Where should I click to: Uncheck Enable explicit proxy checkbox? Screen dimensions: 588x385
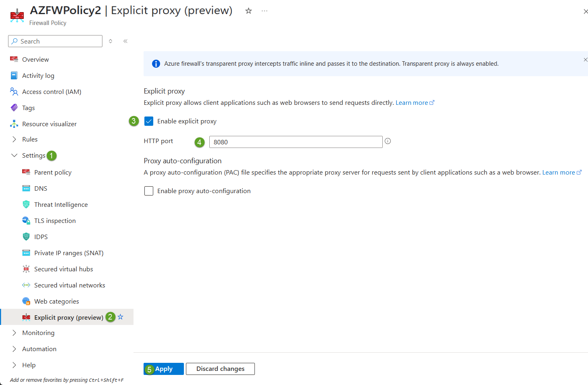pos(149,121)
